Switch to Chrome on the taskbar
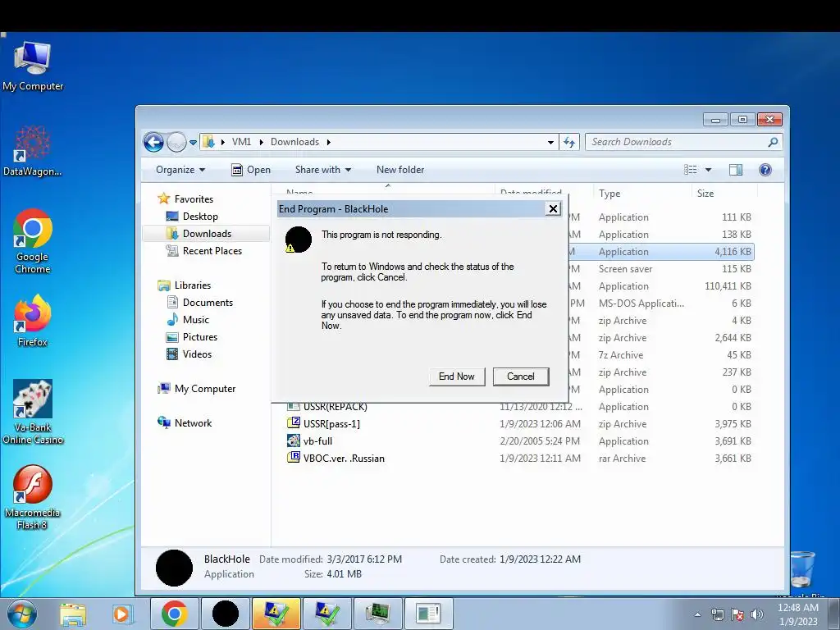840x630 pixels. 174,614
